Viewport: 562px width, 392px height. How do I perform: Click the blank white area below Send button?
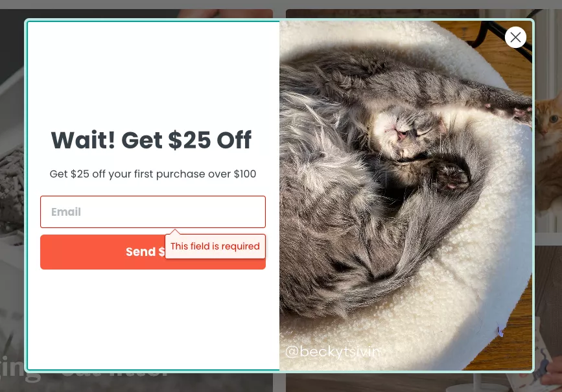[x=153, y=319]
